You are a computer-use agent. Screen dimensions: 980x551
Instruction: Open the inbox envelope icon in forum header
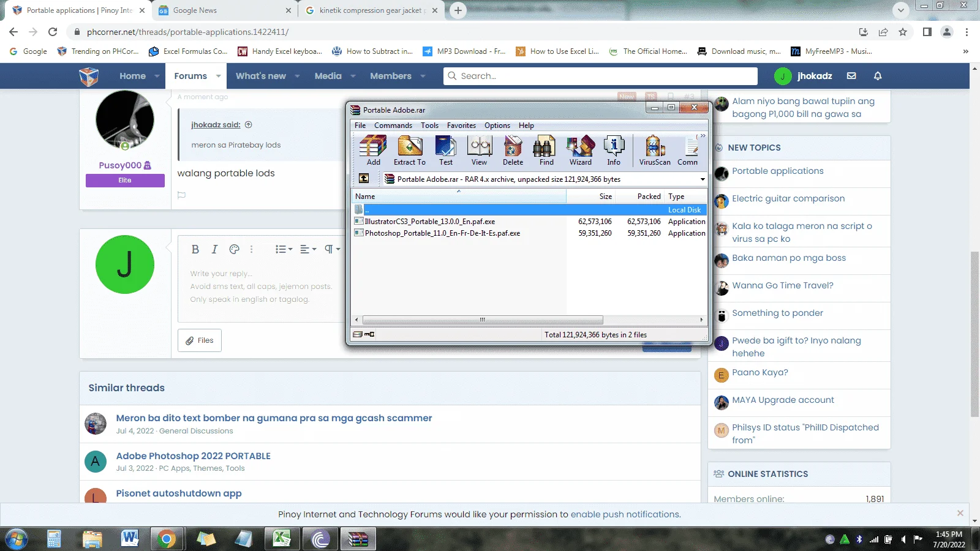851,76
